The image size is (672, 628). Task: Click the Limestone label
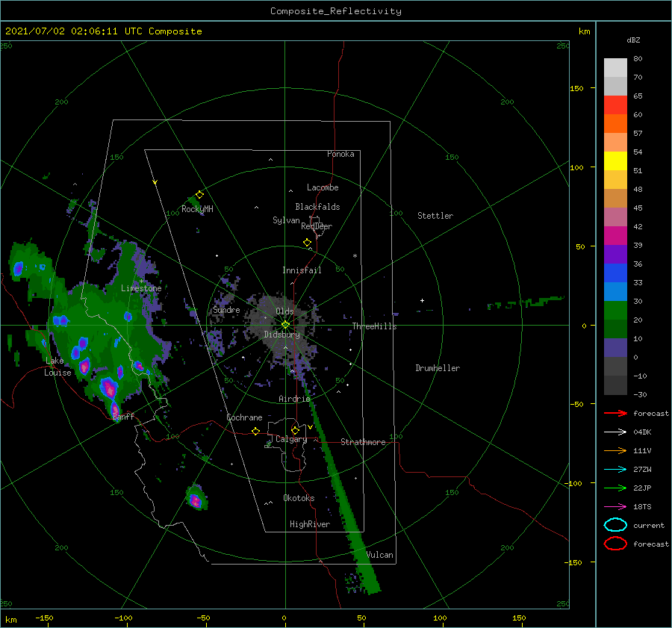[141, 288]
